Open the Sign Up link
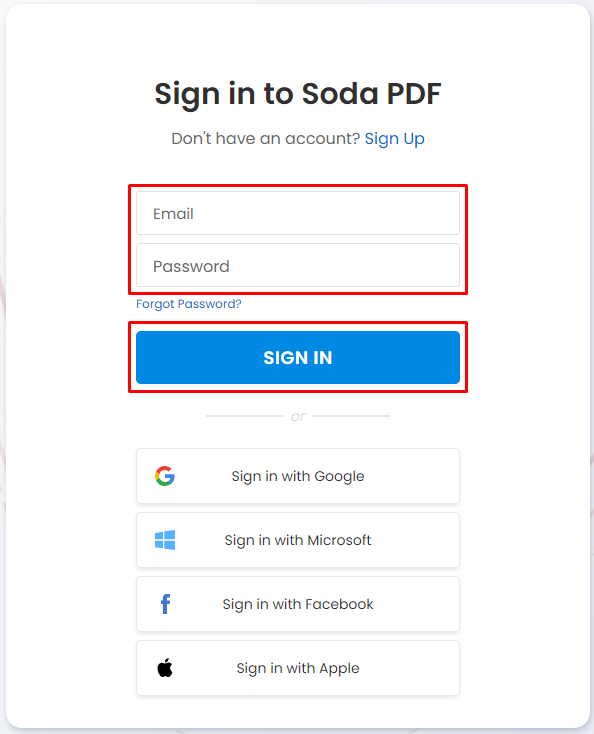 (395, 139)
